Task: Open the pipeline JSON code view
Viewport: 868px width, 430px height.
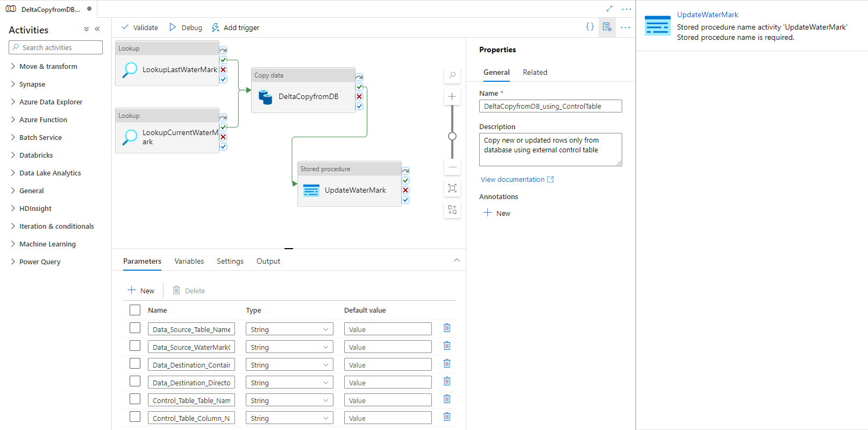Action: pyautogui.click(x=590, y=27)
